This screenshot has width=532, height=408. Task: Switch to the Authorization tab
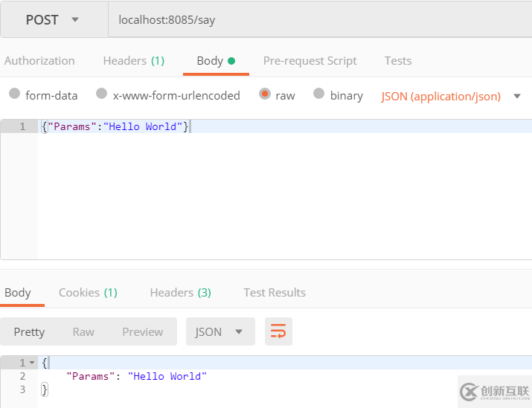(39, 61)
